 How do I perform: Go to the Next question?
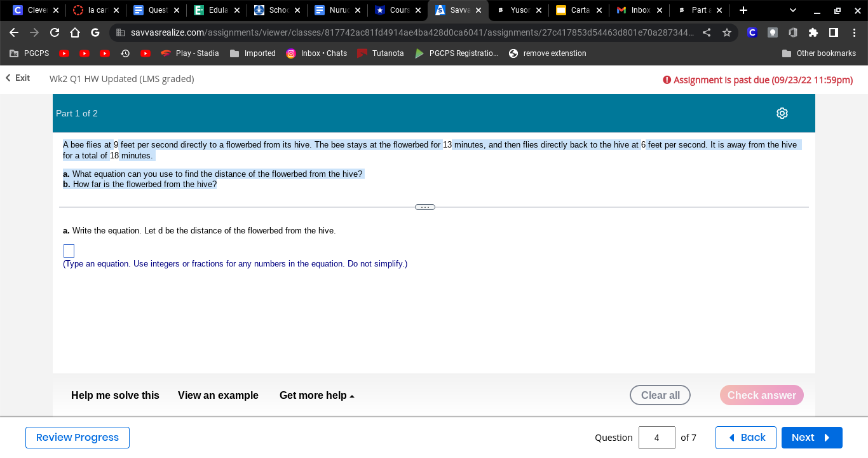click(811, 438)
